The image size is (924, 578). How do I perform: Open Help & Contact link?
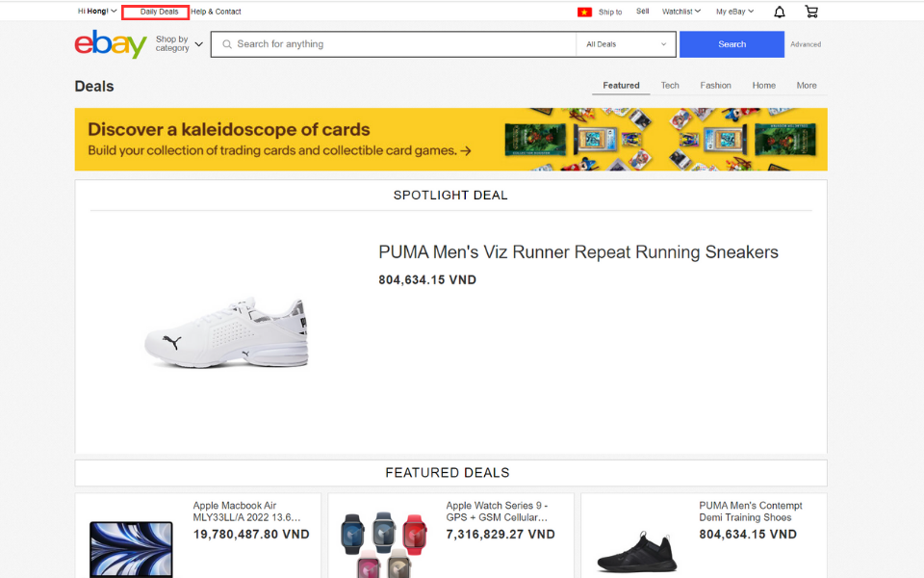click(x=216, y=12)
